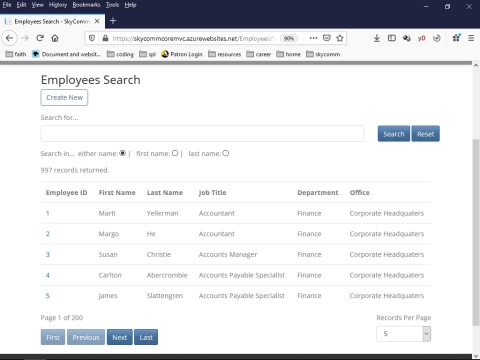Image resolution: width=480 pixels, height=360 pixels.
Task: Go back with the browser back arrow
Action: coord(9,38)
